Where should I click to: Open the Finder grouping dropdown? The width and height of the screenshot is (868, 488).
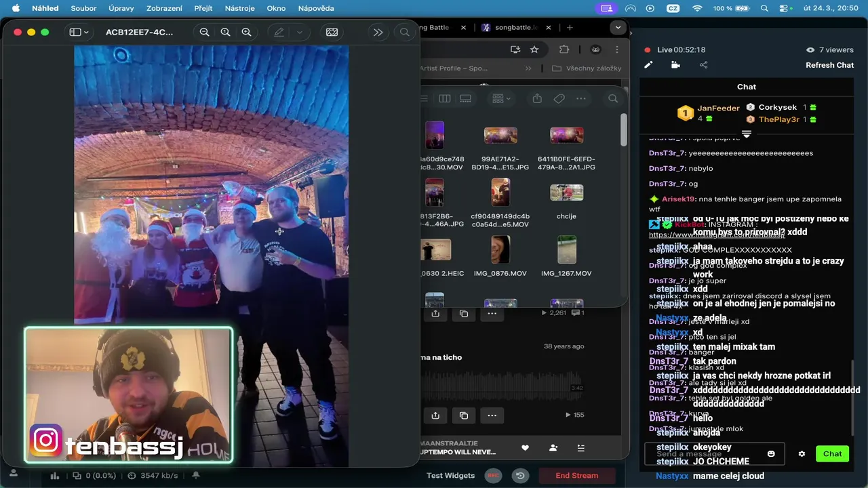(x=502, y=98)
